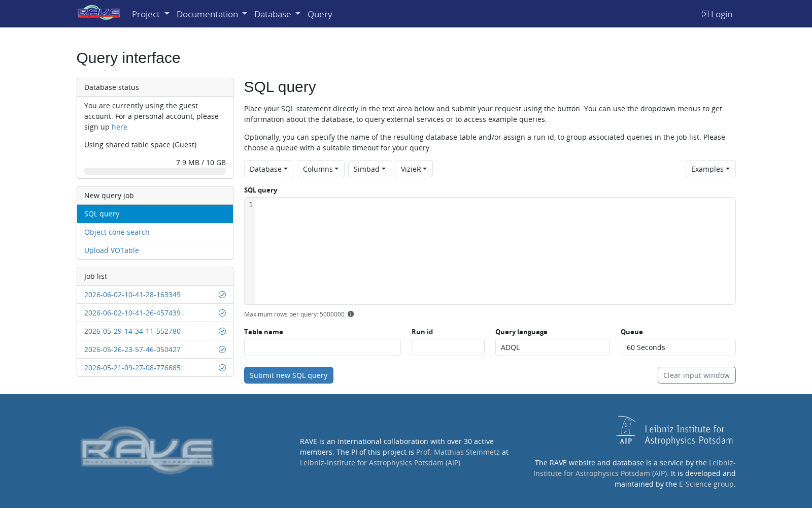Screen dimensions: 812x508
Task: Focus the Run id field
Action: click(x=448, y=347)
